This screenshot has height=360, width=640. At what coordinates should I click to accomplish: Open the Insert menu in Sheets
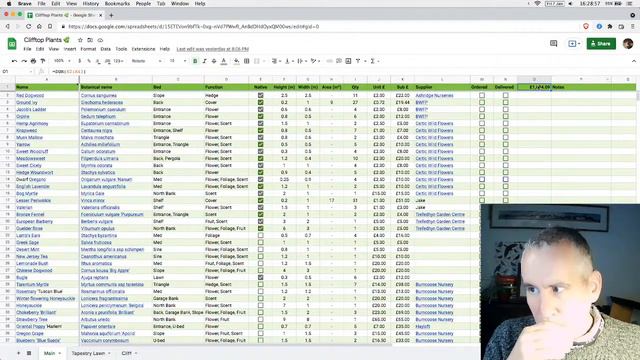tap(70, 49)
